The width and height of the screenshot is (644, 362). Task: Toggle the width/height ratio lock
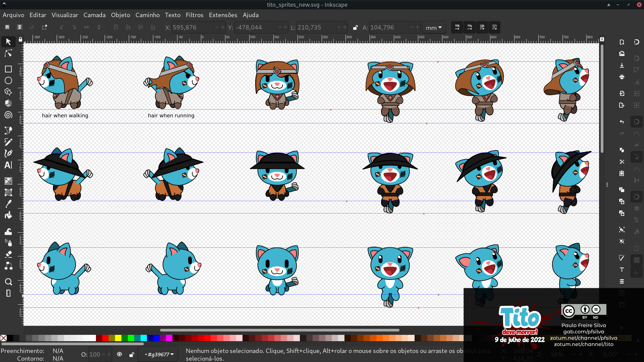355,27
